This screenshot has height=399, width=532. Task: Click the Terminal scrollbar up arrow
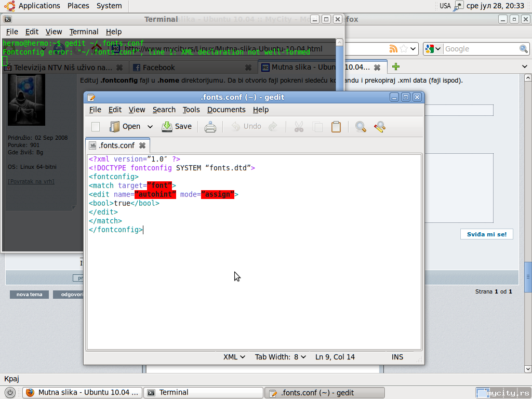coord(339,43)
